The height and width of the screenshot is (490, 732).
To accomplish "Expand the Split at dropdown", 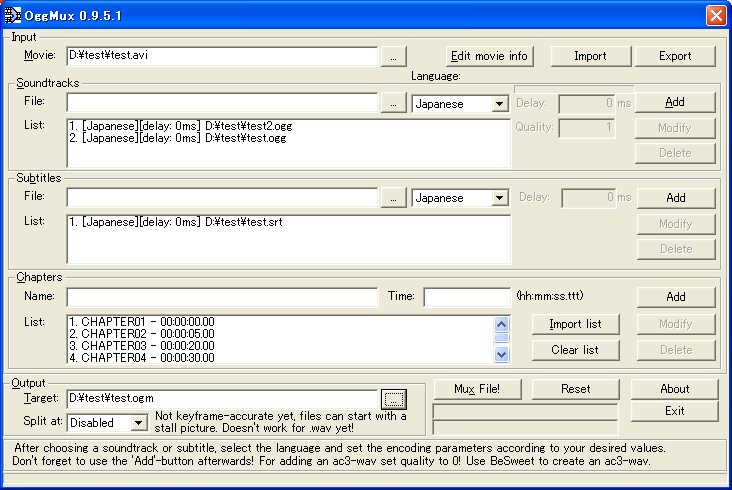I will coord(137,424).
